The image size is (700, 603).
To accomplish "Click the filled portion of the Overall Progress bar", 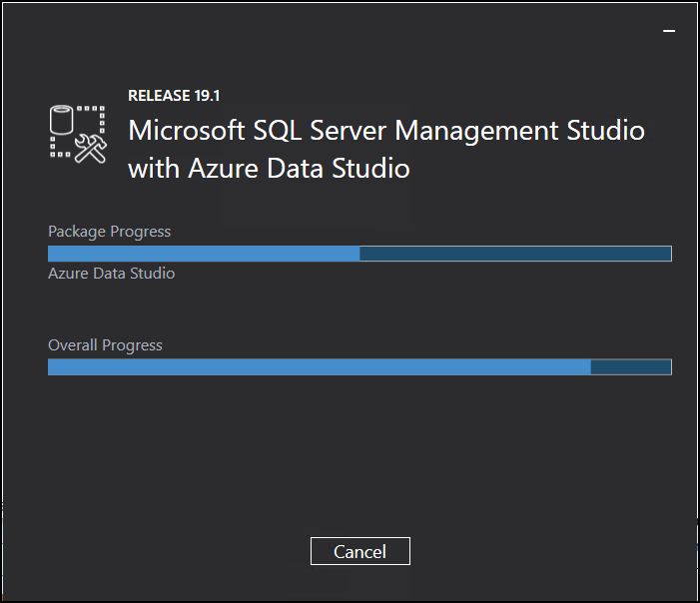I will tap(320, 367).
